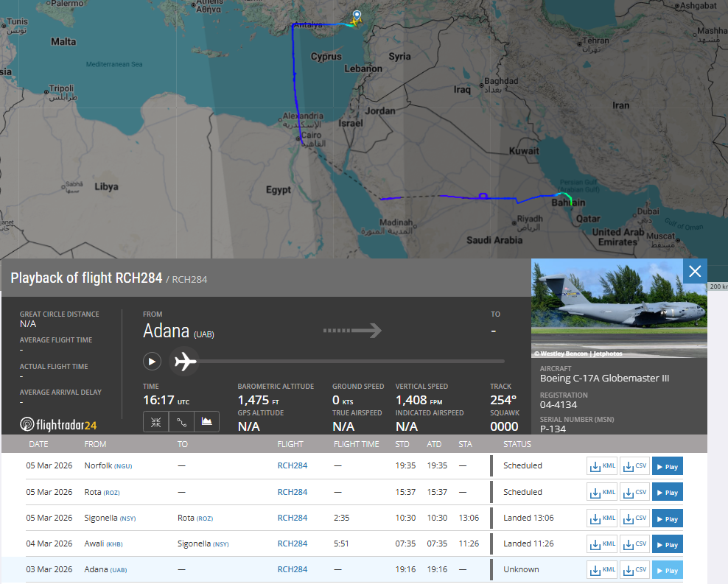The image size is (728, 584).
Task: Close the playback panel with X
Action: pos(694,272)
